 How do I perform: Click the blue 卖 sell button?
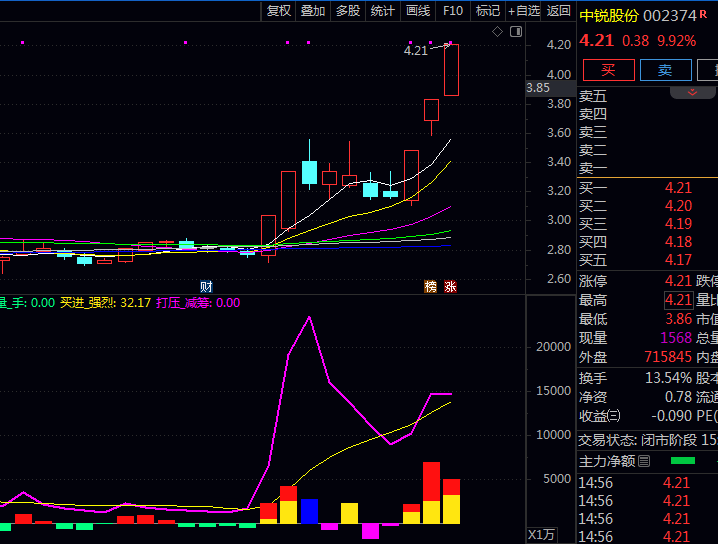[x=665, y=70]
